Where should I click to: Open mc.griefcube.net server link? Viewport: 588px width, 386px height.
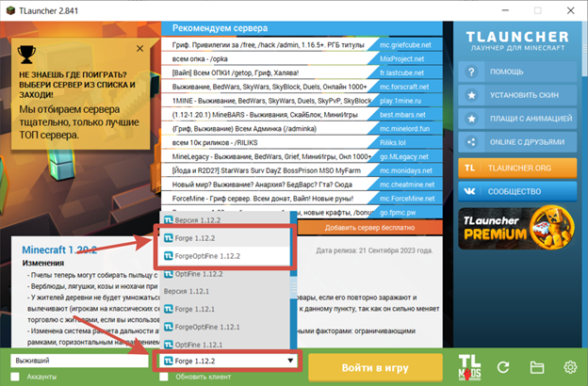[x=405, y=45]
